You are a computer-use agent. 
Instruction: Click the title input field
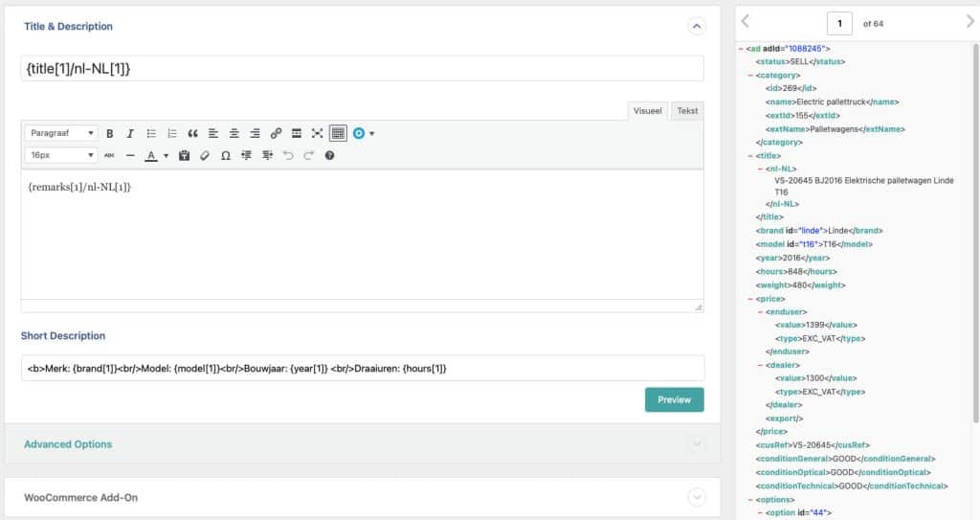coord(363,69)
